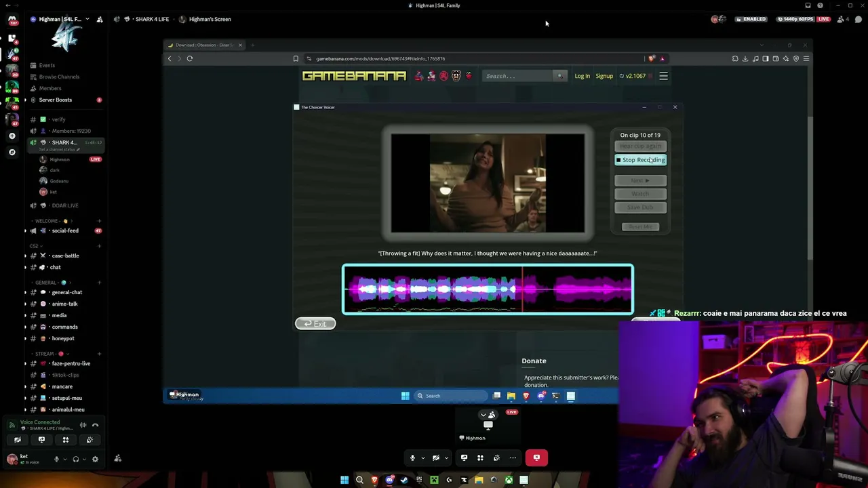Toggle microphone mute in the user panel
The width and height of the screenshot is (868, 488).
pos(56,459)
